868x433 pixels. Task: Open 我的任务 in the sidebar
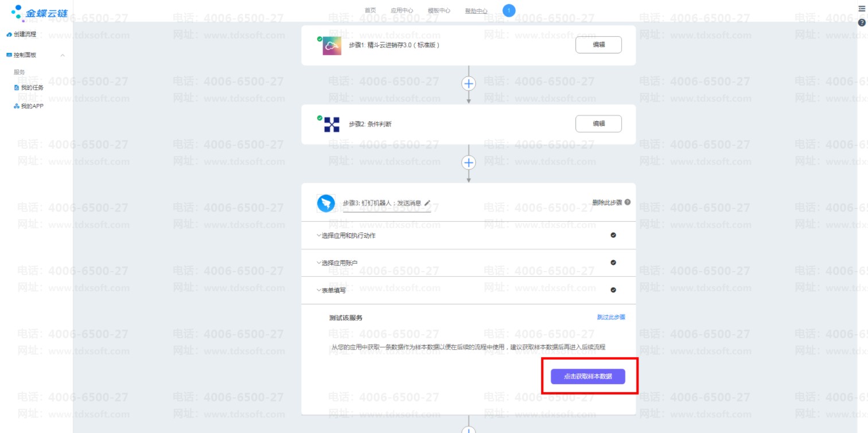[x=32, y=88]
